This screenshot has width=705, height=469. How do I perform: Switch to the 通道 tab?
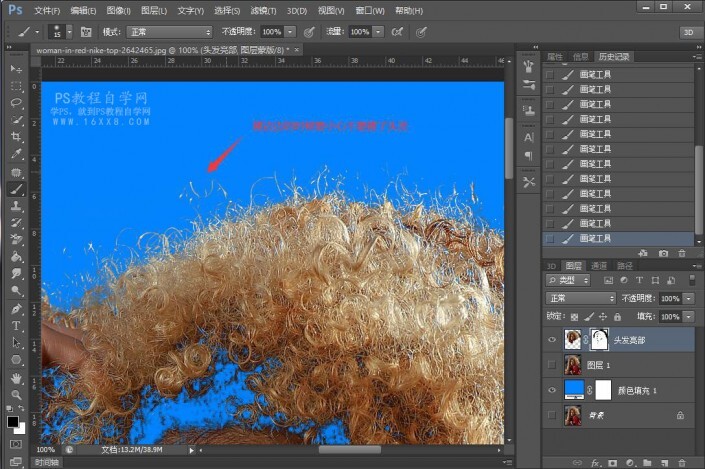coord(599,265)
